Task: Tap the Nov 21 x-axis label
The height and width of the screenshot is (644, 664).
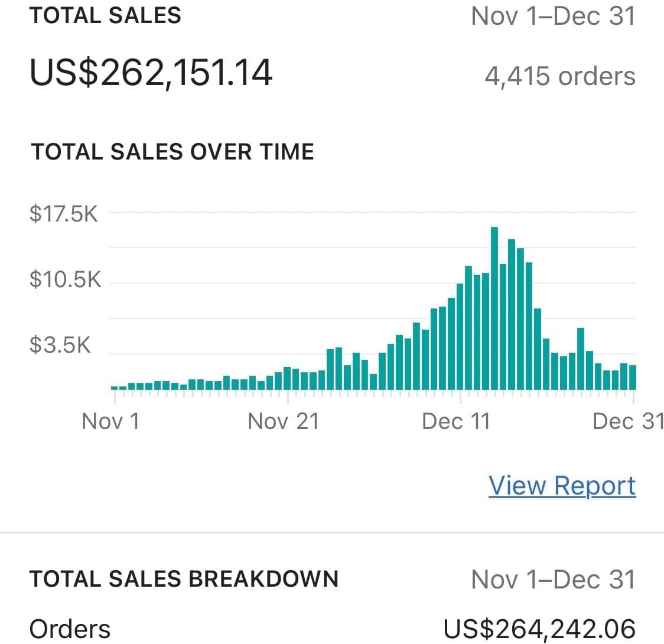Action: 283,422
